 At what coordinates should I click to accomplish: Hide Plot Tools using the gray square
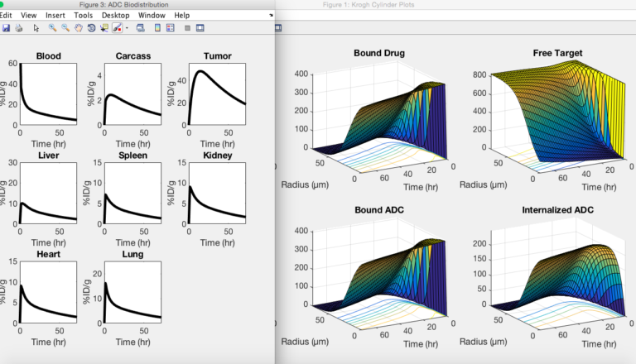pyautogui.click(x=187, y=28)
